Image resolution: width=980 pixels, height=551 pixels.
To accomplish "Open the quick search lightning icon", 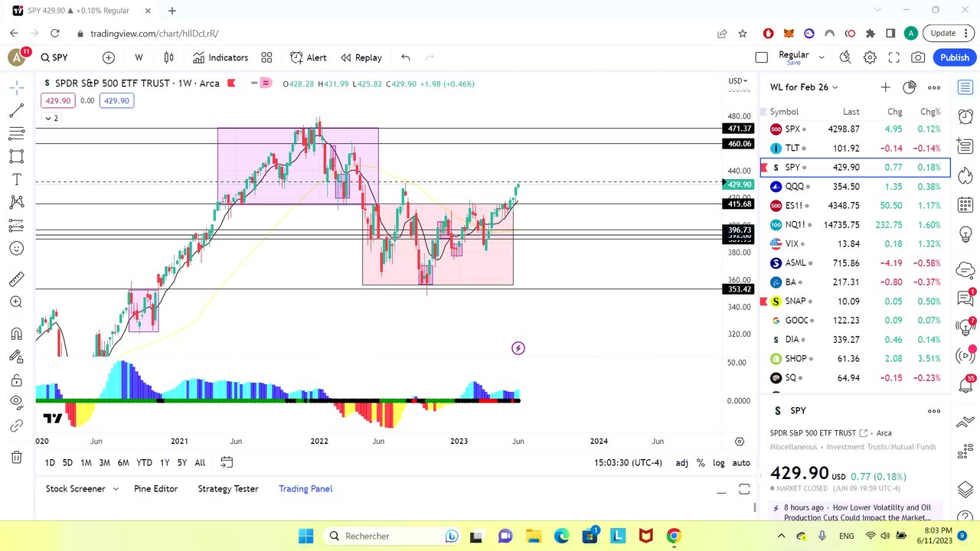I will point(845,57).
